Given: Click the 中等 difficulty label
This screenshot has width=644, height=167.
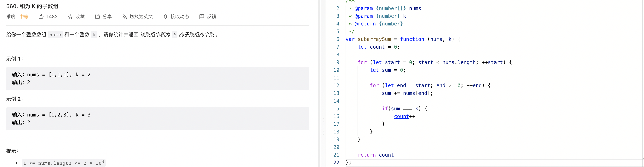Looking at the screenshot, I should 24,16.
